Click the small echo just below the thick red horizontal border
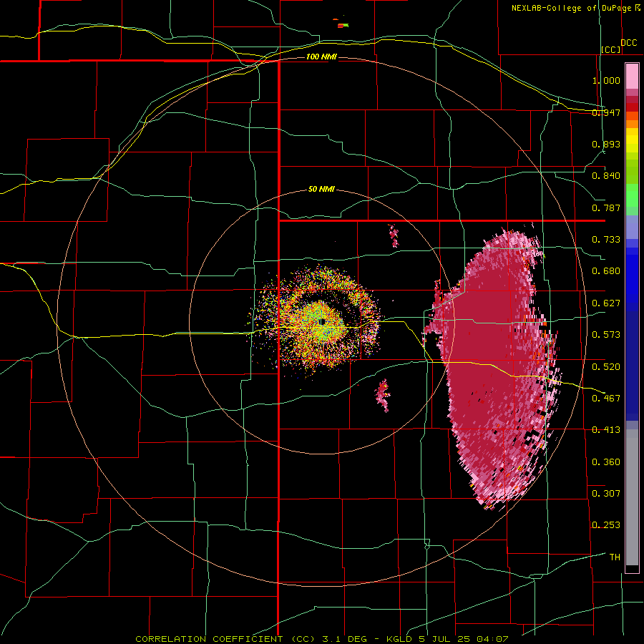Image resolution: width=644 pixels, height=644 pixels. click(x=394, y=235)
